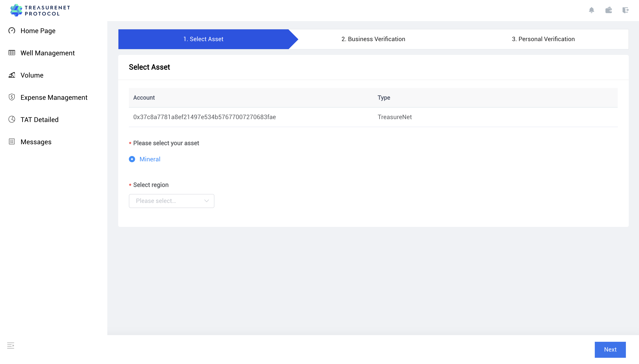Click the Well Management table icon
This screenshot has height=364, width=639.
12,53
